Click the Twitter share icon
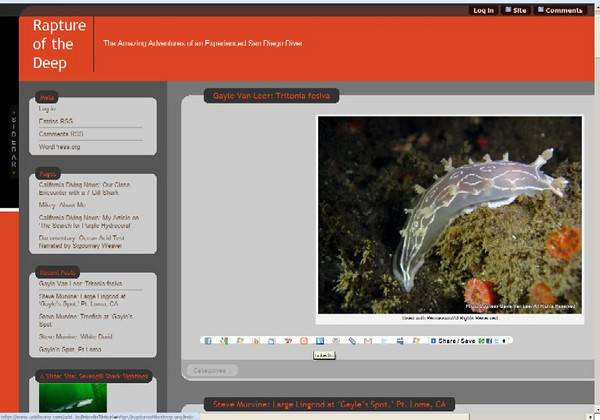This screenshot has height=420, width=600. [x=384, y=341]
